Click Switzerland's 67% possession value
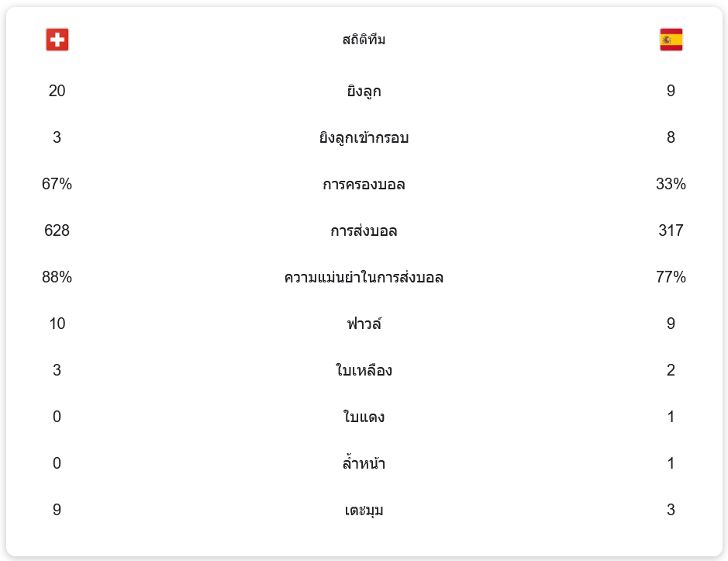 click(57, 185)
